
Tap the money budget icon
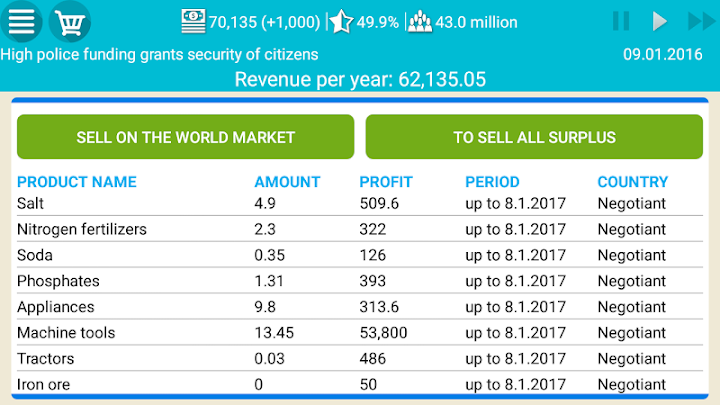click(193, 21)
